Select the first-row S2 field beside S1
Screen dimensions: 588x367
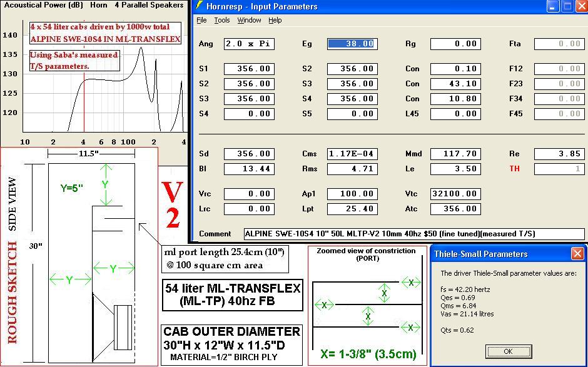352,69
